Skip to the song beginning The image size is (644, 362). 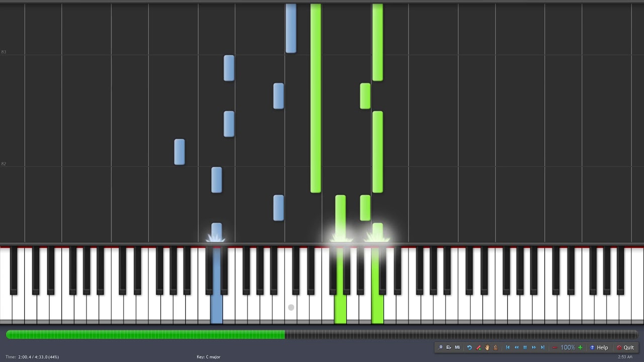point(508,347)
